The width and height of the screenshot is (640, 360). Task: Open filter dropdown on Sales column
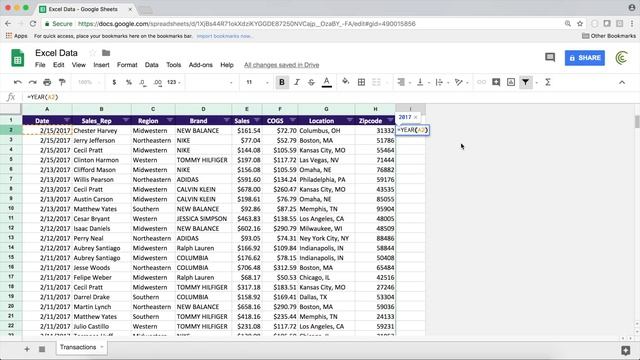tap(257, 120)
